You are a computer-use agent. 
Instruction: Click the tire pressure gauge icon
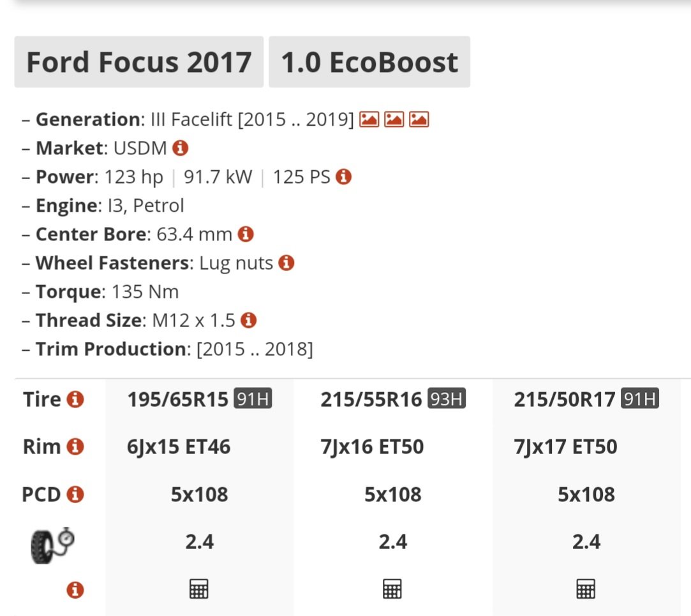pos(52,546)
